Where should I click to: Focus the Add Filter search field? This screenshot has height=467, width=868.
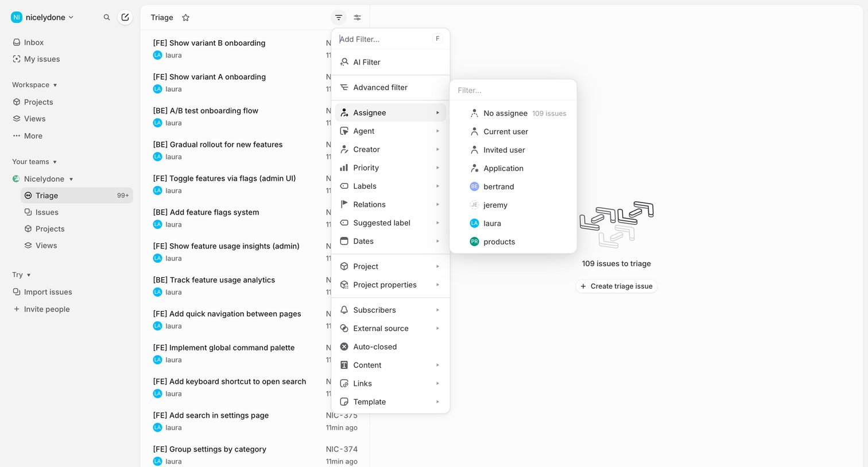[383, 39]
